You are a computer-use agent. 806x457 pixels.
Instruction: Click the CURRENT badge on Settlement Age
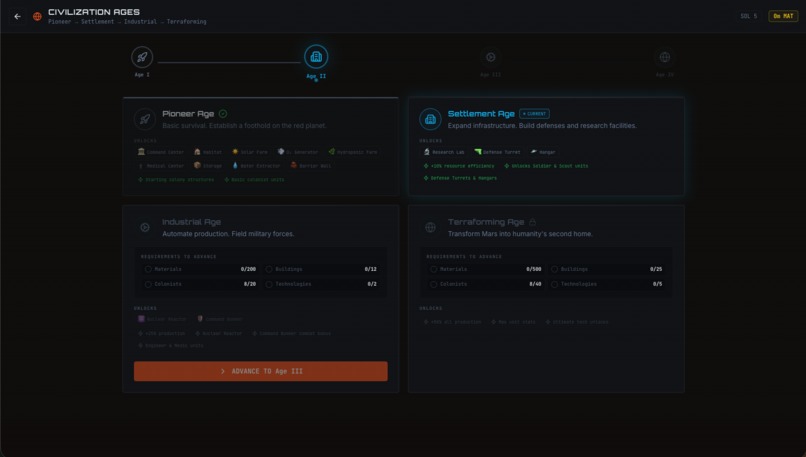[534, 114]
